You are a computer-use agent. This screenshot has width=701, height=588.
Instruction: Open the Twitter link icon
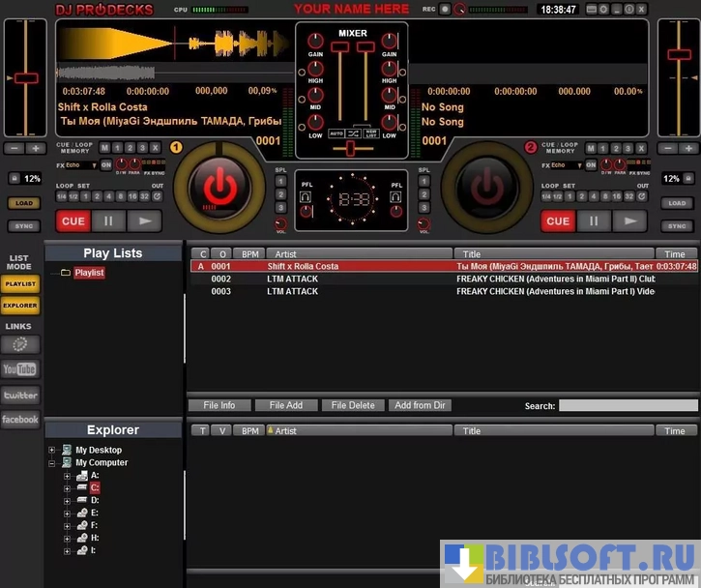click(x=19, y=395)
